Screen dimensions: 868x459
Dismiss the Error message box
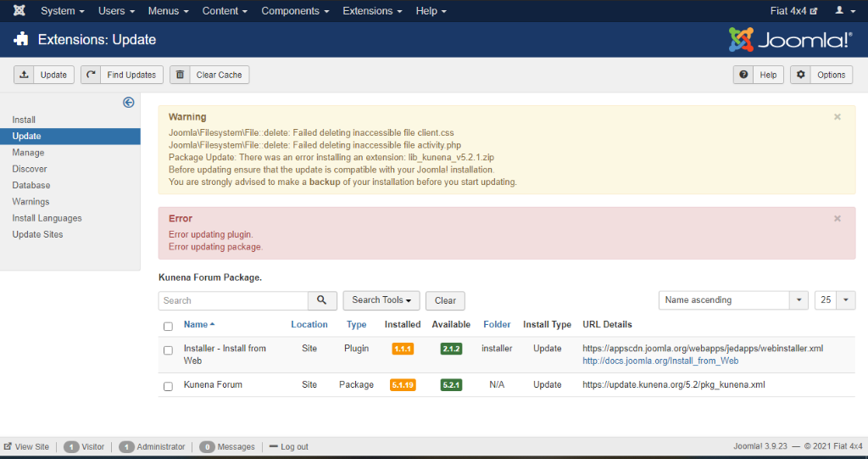pos(837,219)
